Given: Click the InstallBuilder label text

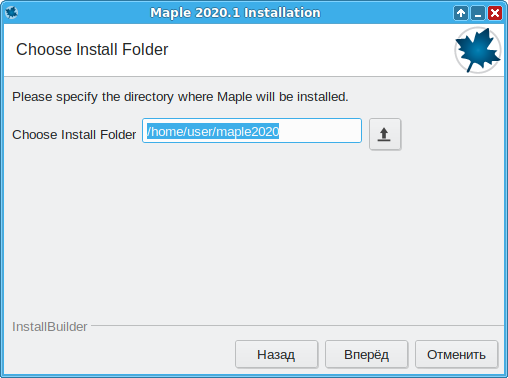Looking at the screenshot, I should click(50, 327).
